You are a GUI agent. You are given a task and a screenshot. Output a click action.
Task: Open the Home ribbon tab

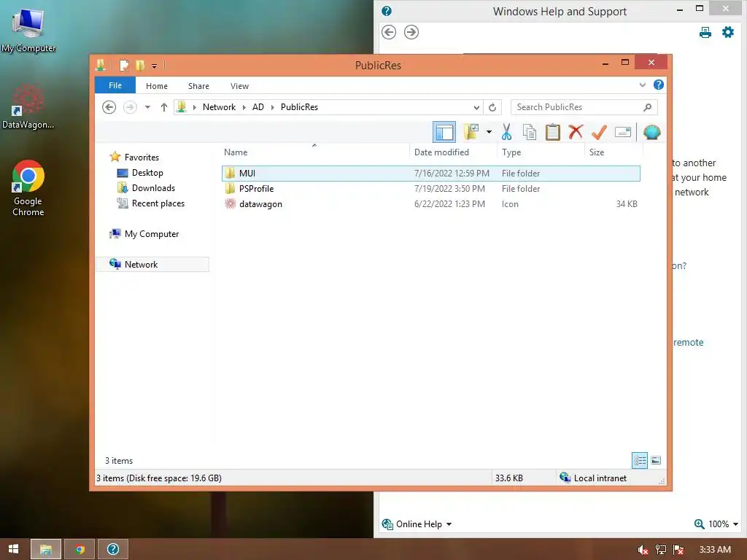[157, 86]
